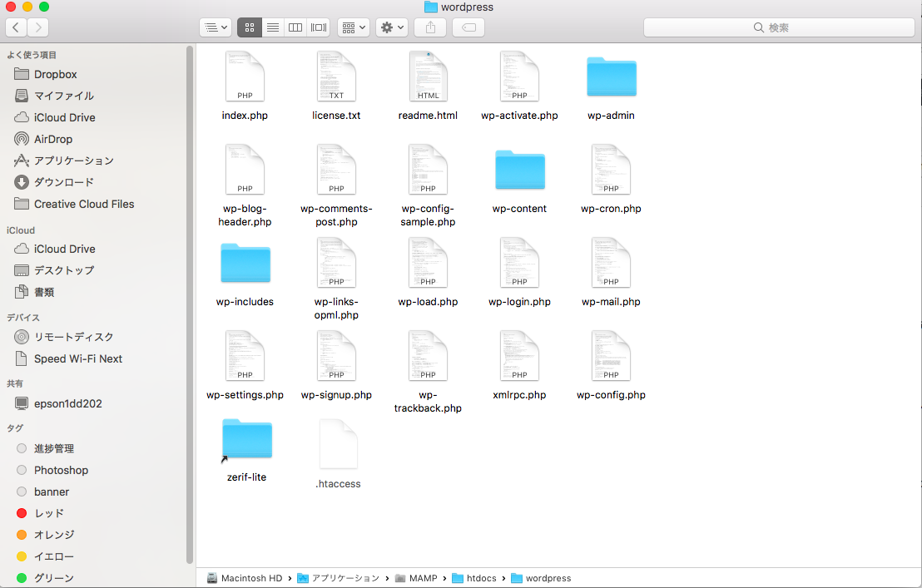Select the wp-settings.php file

(x=245, y=355)
